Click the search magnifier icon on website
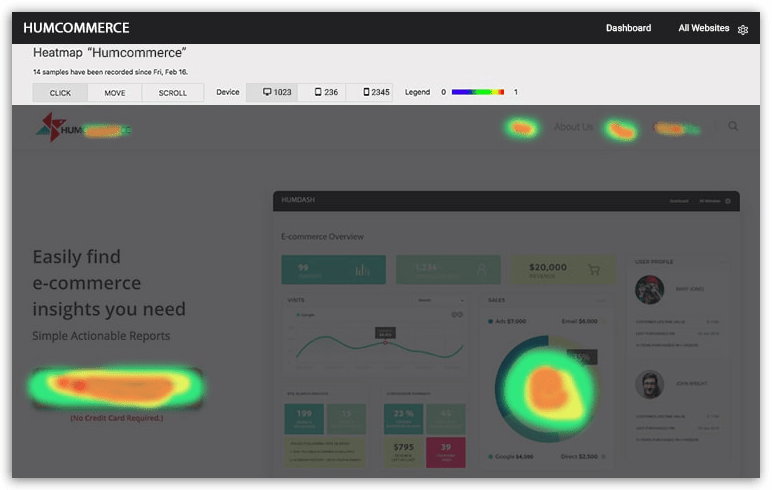 (734, 127)
